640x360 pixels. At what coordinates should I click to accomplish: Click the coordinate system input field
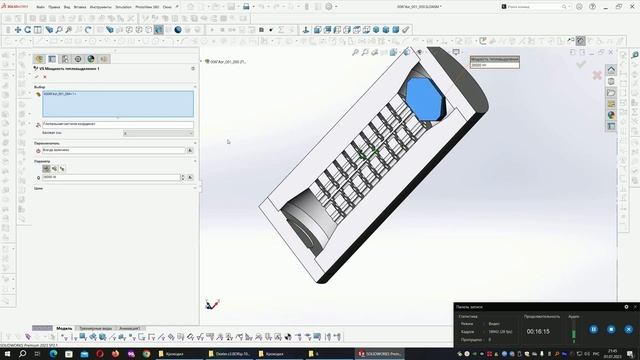coord(118,124)
